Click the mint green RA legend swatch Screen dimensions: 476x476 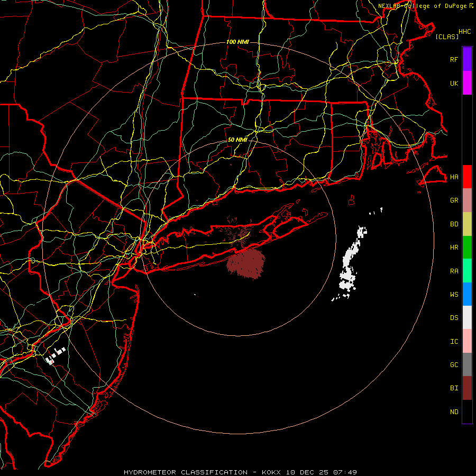[x=467, y=271]
